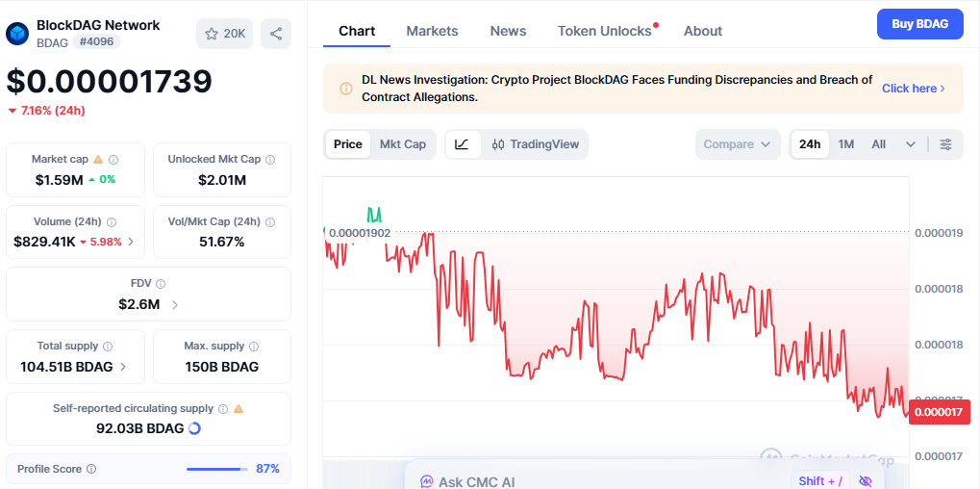
Task: Open the Volume (24h) info icon
Action: [x=112, y=222]
